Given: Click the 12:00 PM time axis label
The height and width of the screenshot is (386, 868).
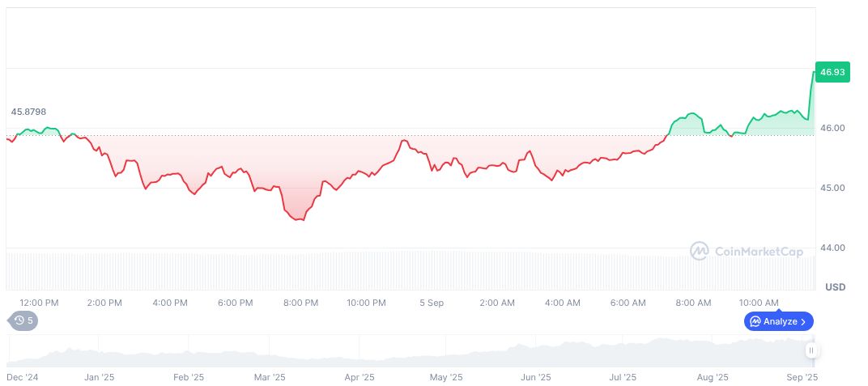Looking at the screenshot, I should point(39,303).
